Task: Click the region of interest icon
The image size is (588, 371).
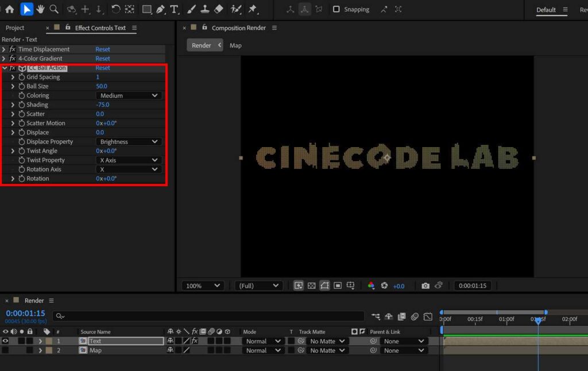Action: tap(338, 286)
